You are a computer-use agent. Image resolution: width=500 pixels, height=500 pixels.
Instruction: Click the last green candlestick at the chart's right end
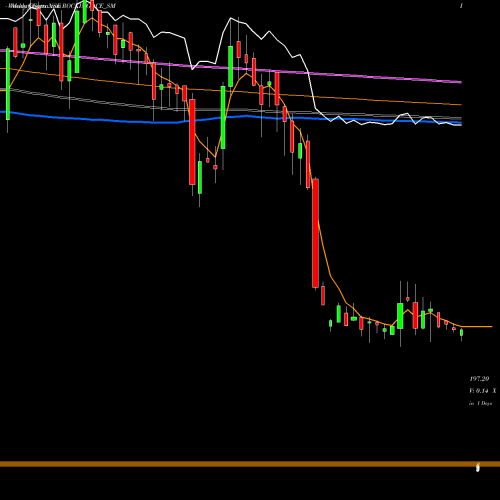click(462, 332)
